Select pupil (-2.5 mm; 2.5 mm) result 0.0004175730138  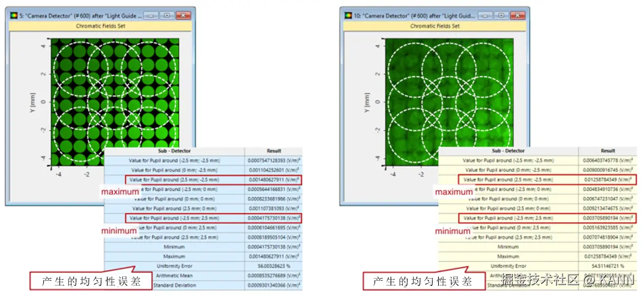274,218
